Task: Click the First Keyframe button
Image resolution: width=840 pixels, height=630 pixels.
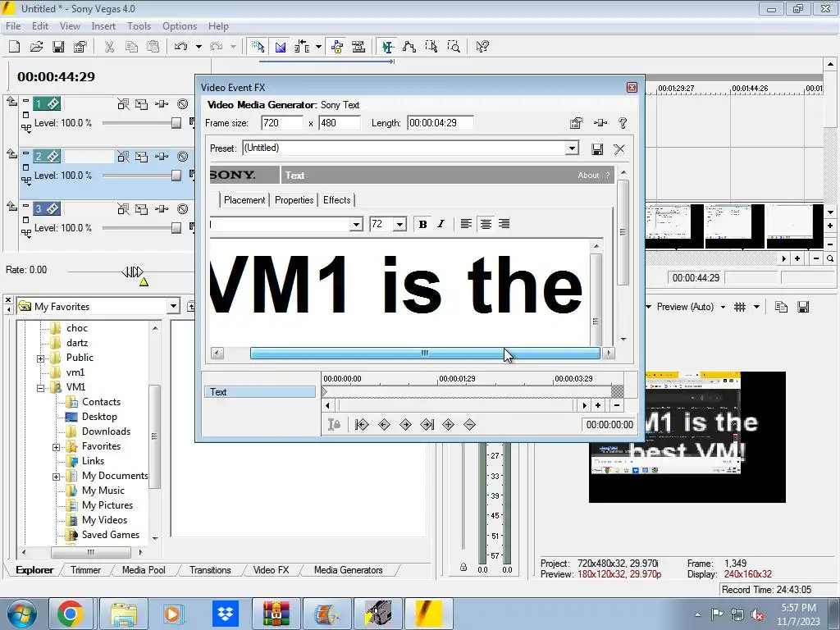Action: (x=362, y=425)
